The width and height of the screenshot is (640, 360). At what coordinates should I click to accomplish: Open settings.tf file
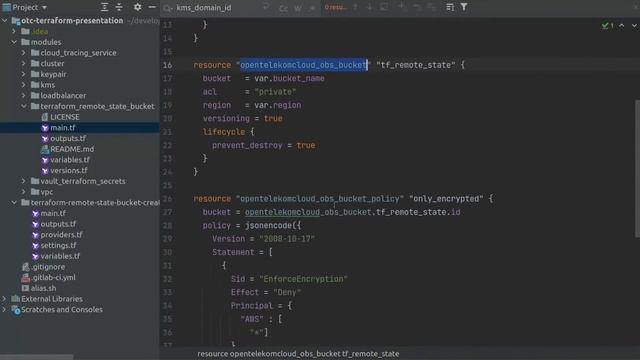tap(58, 245)
